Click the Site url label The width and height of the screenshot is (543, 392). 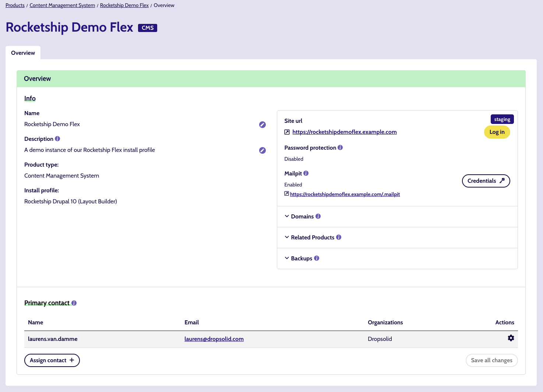[x=293, y=121]
